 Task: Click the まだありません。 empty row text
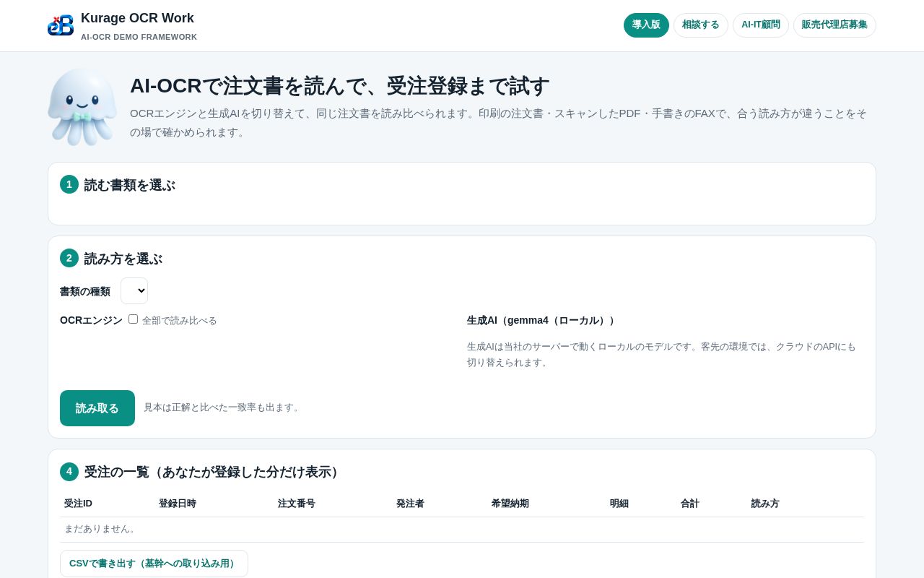point(102,529)
